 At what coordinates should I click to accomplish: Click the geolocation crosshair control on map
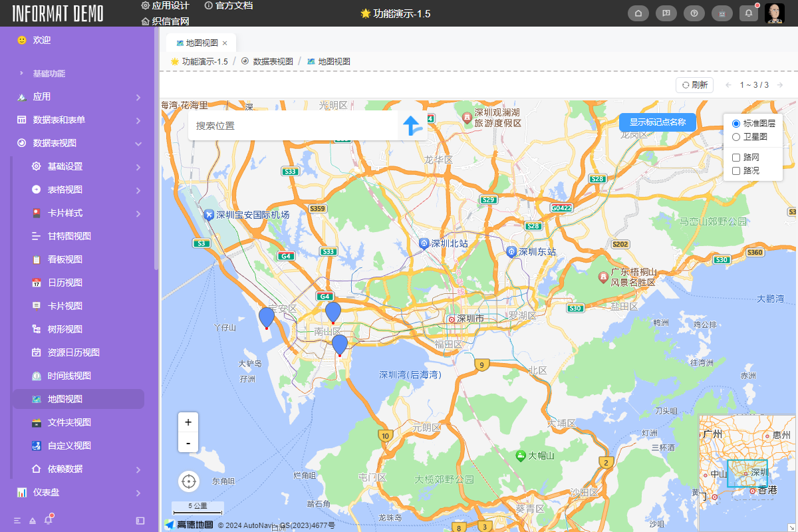[188, 481]
